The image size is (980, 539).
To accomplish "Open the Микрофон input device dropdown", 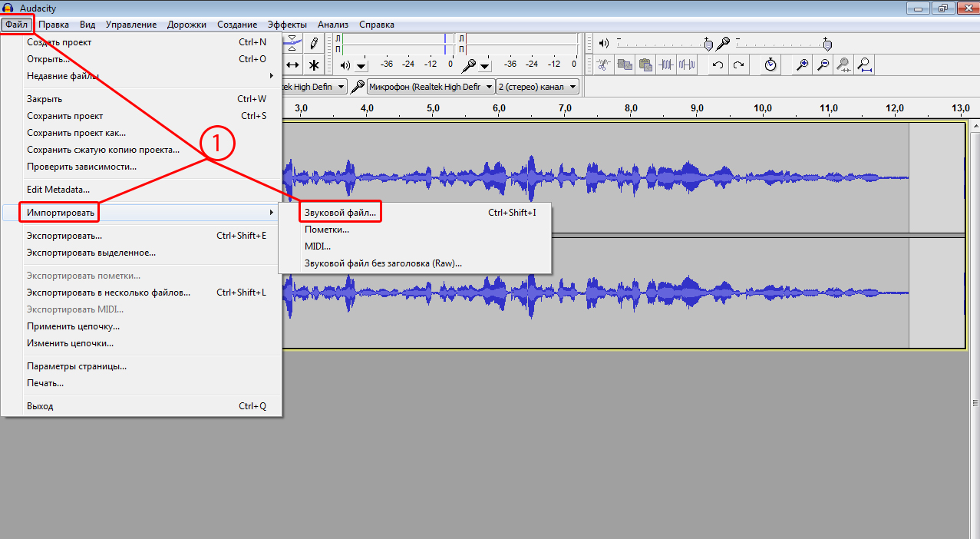I will click(x=431, y=87).
